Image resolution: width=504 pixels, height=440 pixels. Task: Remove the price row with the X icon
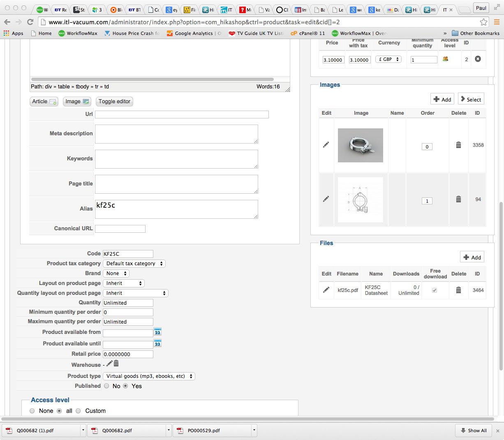(x=478, y=59)
